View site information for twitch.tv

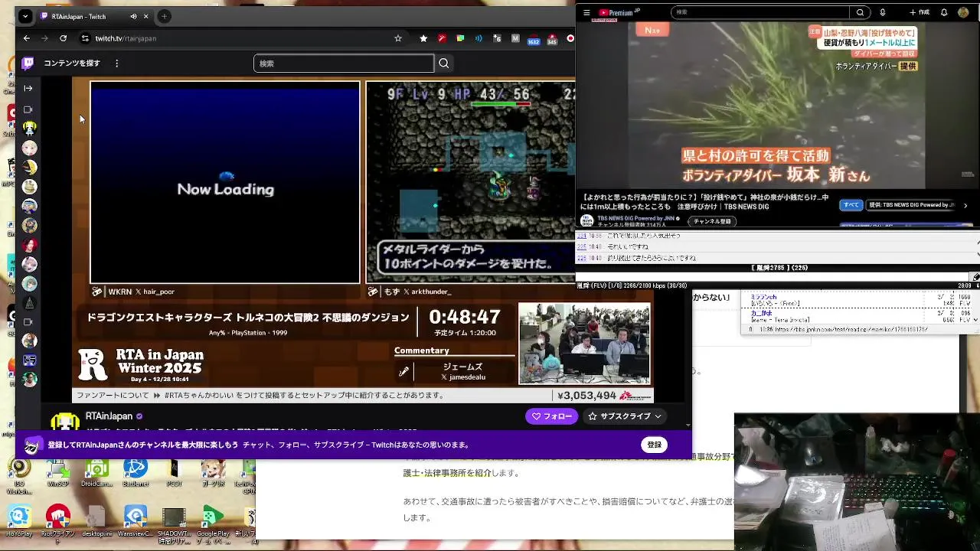85,38
